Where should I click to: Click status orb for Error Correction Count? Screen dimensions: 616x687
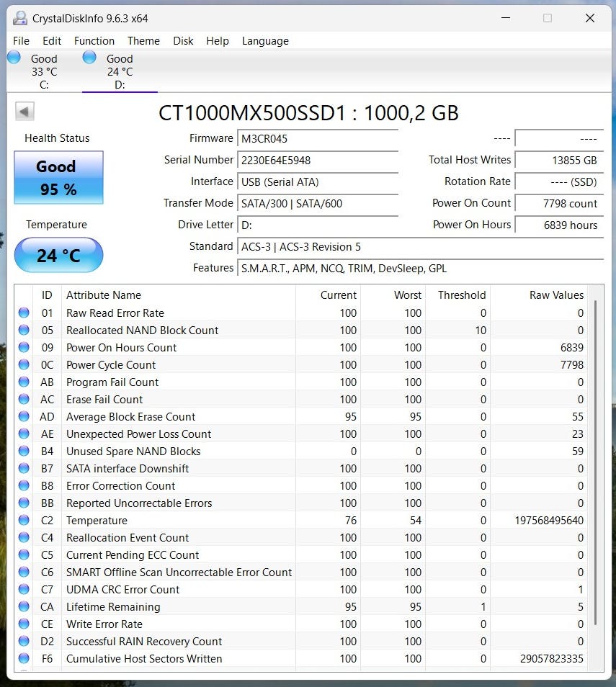[24, 485]
